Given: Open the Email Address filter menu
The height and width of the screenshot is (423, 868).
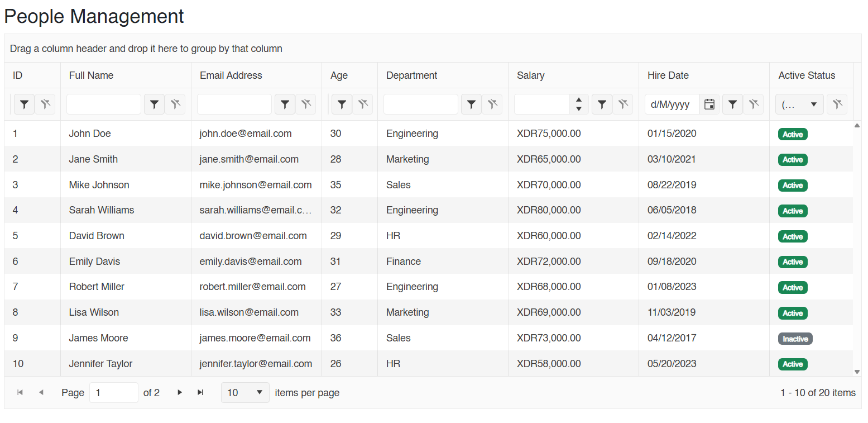Looking at the screenshot, I should tap(285, 104).
